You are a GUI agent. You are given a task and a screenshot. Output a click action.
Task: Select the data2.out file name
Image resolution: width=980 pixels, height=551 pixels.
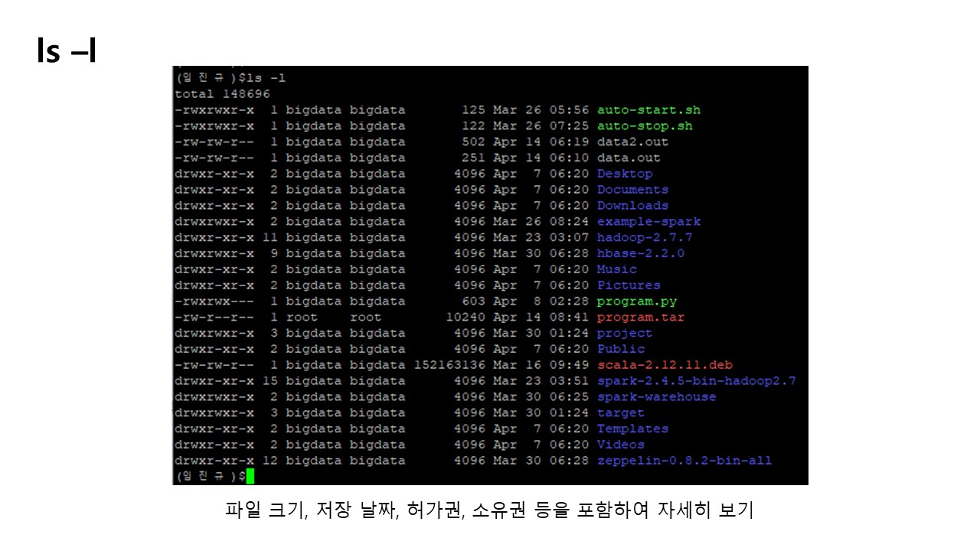pyautogui.click(x=632, y=142)
